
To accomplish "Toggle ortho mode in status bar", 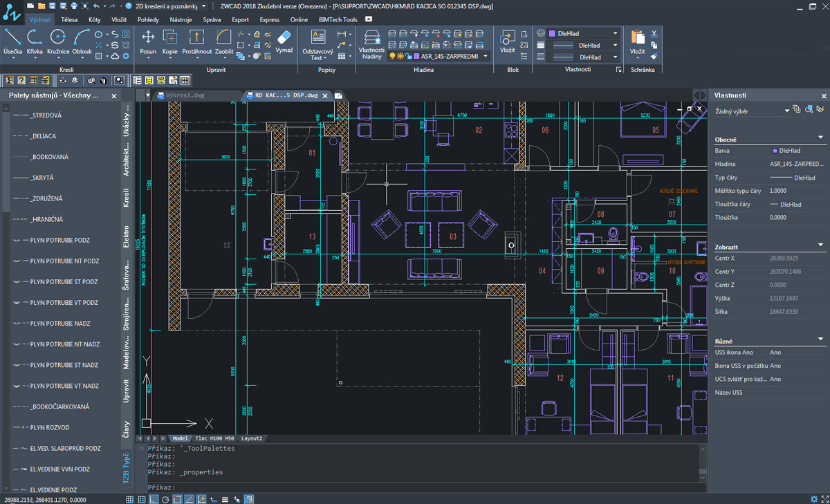I will click(x=154, y=498).
